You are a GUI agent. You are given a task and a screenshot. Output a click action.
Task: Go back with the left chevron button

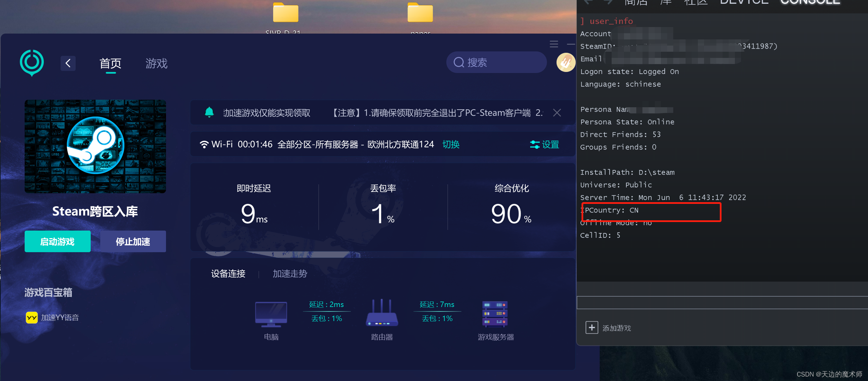[68, 63]
